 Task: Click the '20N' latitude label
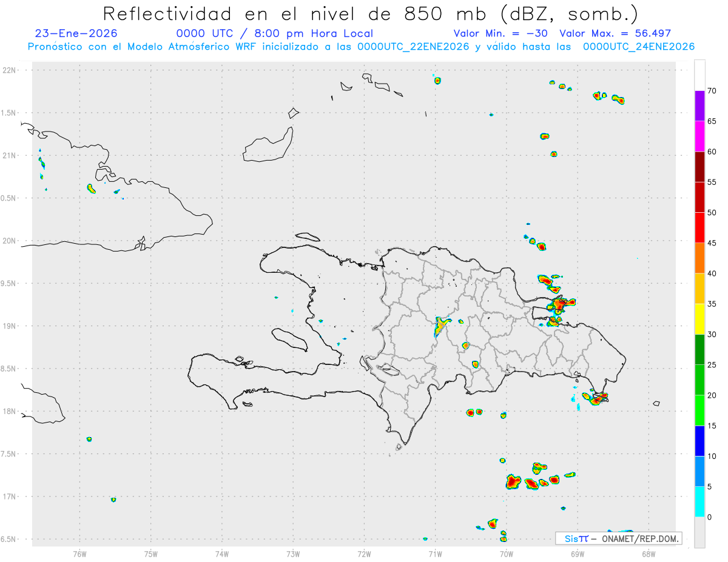coord(10,241)
